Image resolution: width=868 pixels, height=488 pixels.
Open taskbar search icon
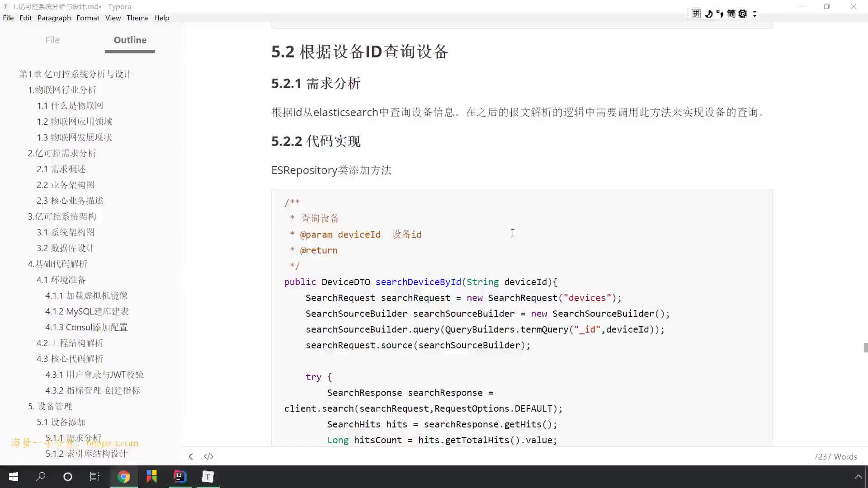coord(41,476)
